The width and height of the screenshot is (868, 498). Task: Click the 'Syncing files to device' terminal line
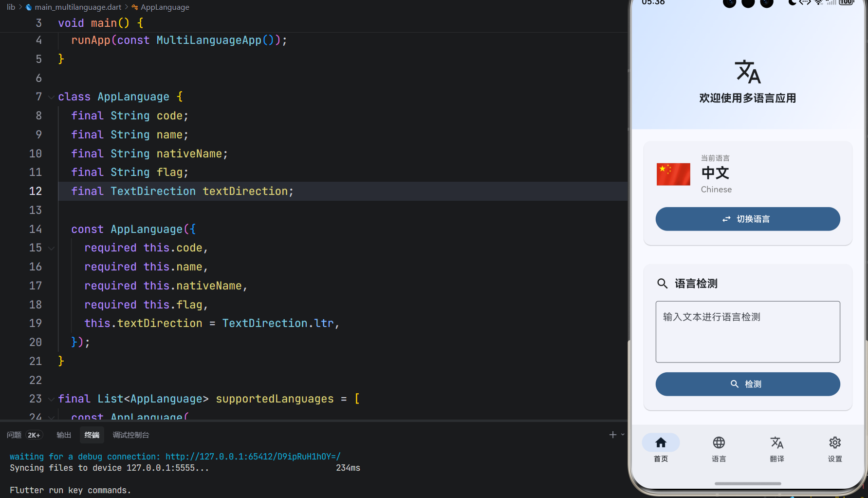click(110, 468)
